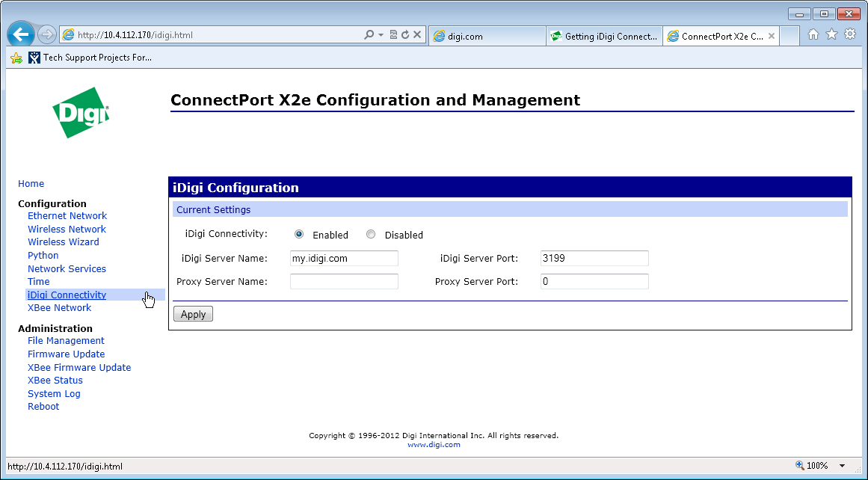The image size is (868, 480).
Task: Click the browser Back arrow button
Action: tap(20, 34)
